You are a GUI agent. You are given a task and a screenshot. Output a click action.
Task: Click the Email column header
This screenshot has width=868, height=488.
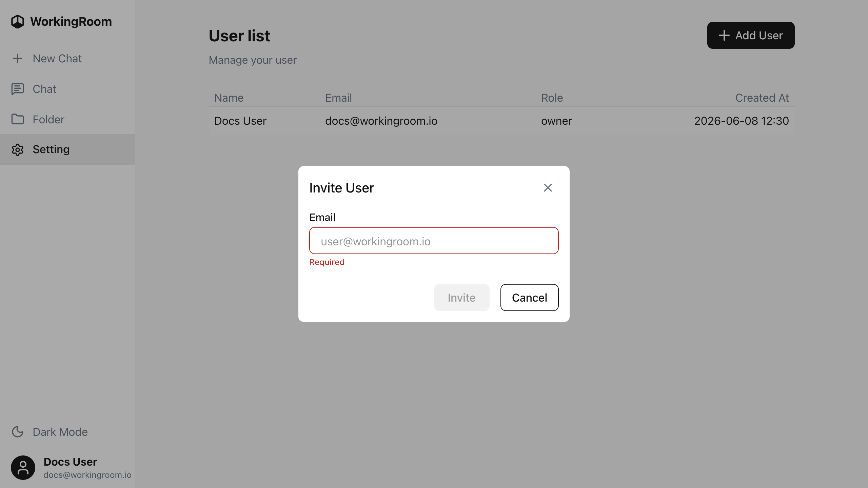point(338,98)
